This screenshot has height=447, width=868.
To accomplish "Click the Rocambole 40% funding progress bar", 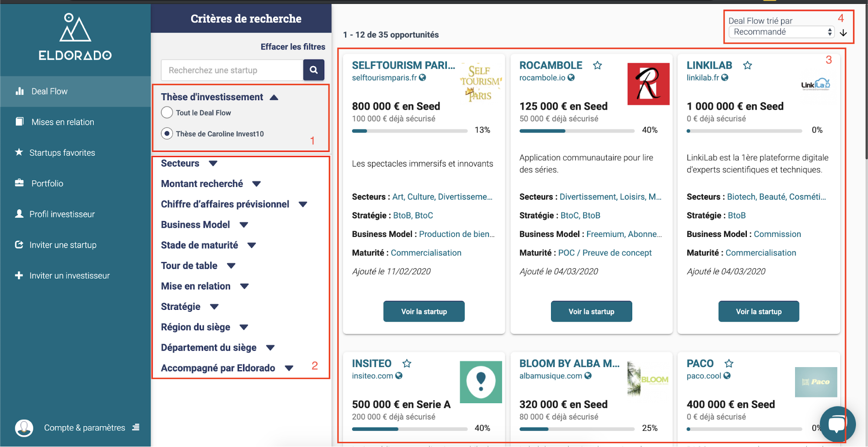I will pos(577,131).
